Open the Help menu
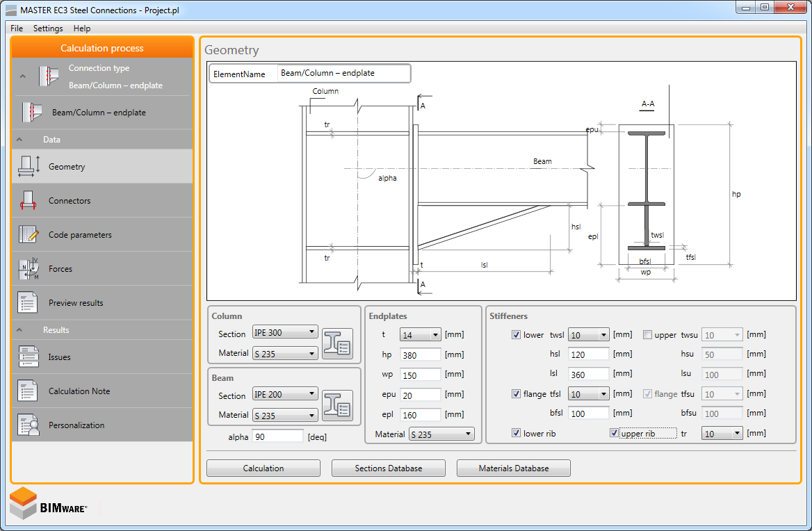Viewport: 812px width, 531px height. pos(82,28)
